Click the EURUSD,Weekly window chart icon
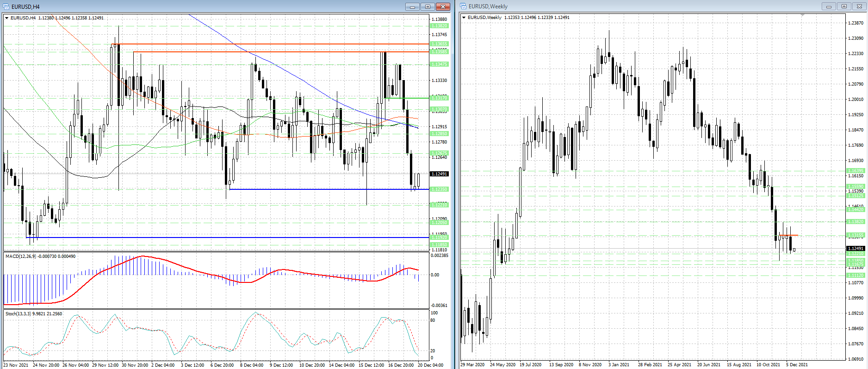Image resolution: width=868 pixels, height=369 pixels. point(463,6)
